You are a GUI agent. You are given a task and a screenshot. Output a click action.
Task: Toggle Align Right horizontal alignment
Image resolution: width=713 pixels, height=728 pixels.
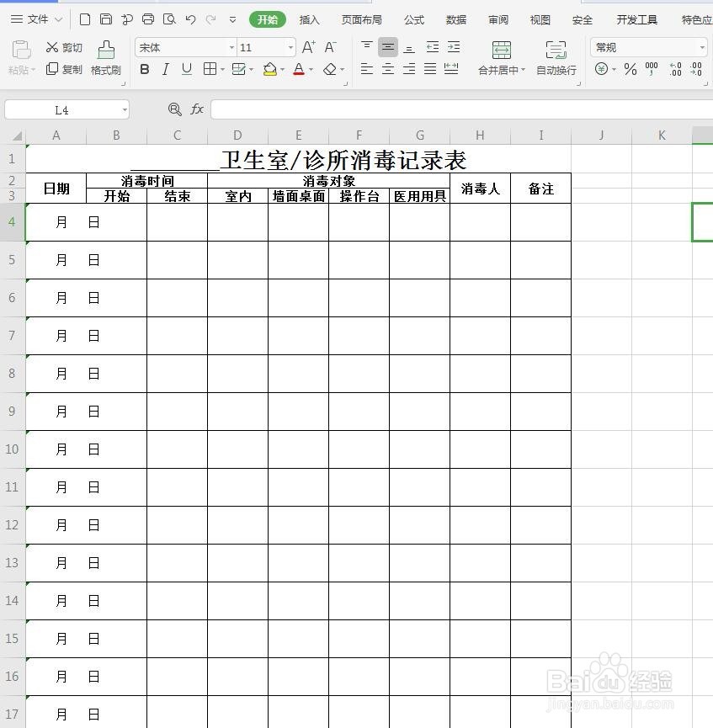(409, 69)
